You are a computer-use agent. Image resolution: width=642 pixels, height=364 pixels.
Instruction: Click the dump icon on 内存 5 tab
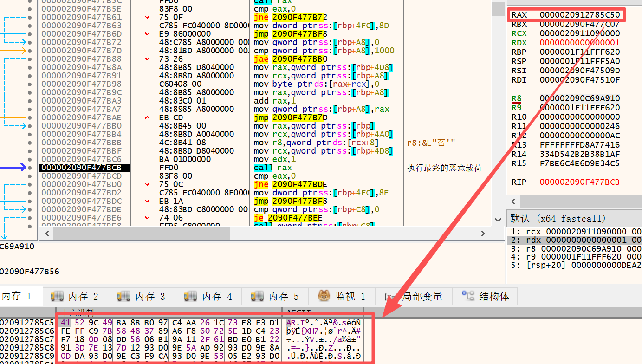(257, 296)
